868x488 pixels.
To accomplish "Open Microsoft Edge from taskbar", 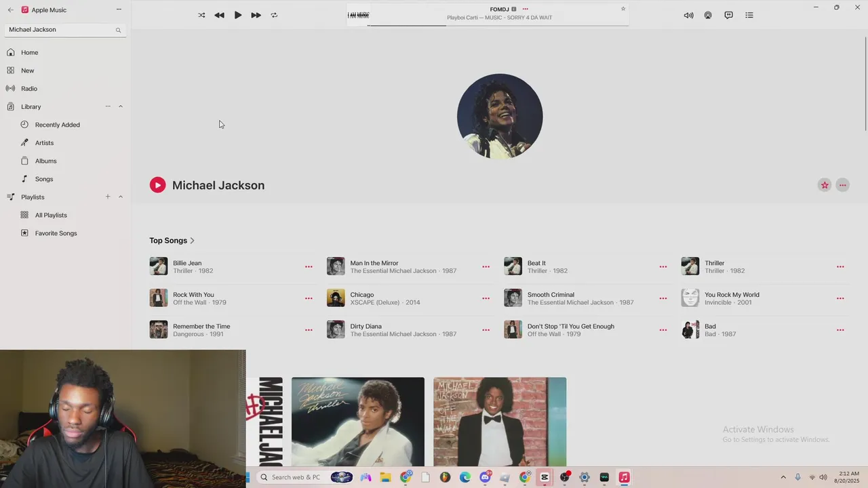I will [465, 477].
